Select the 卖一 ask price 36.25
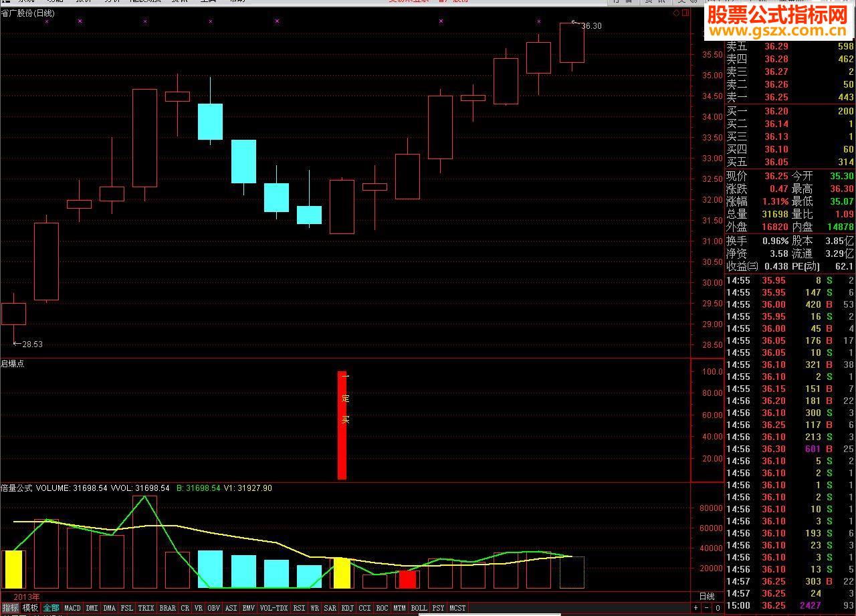 pos(776,97)
